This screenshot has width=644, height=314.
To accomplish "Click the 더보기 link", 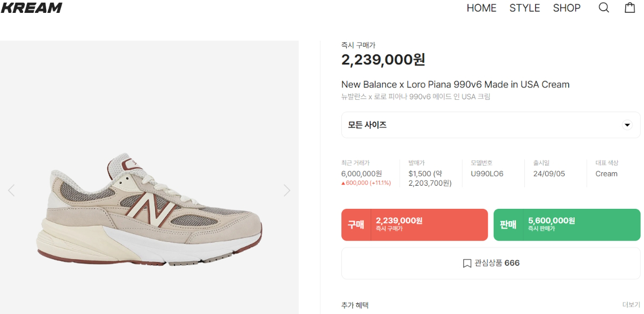I will (x=631, y=305).
